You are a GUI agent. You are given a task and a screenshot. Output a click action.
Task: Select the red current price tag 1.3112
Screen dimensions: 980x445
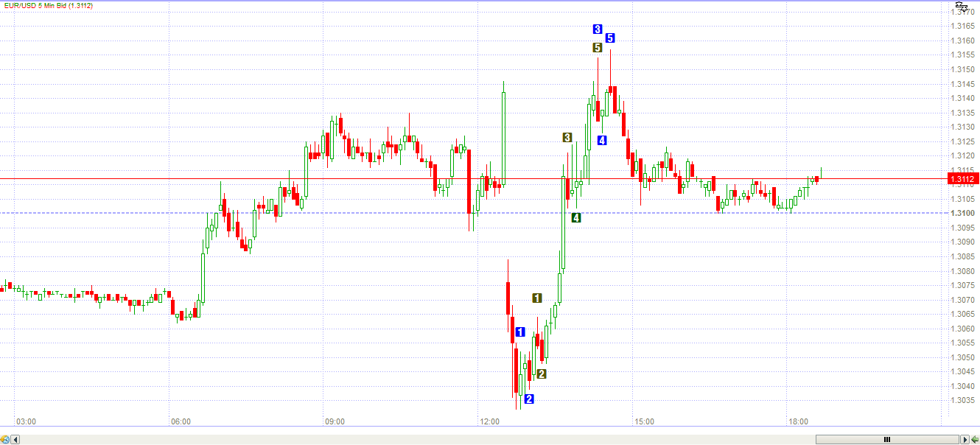[963, 179]
